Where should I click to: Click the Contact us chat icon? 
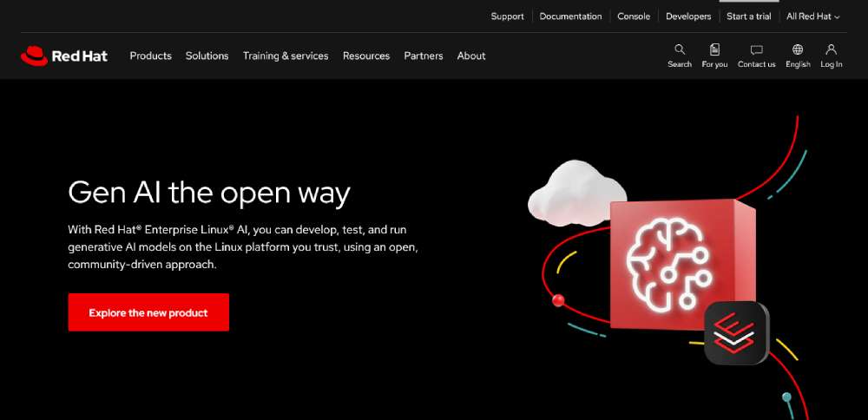click(756, 50)
